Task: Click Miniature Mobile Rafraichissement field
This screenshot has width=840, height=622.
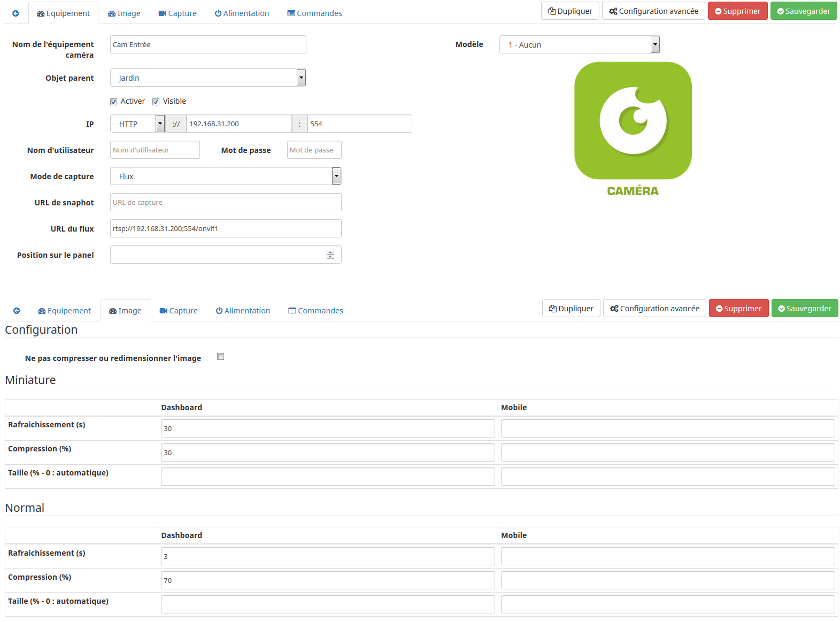Action: pyautogui.click(x=668, y=428)
